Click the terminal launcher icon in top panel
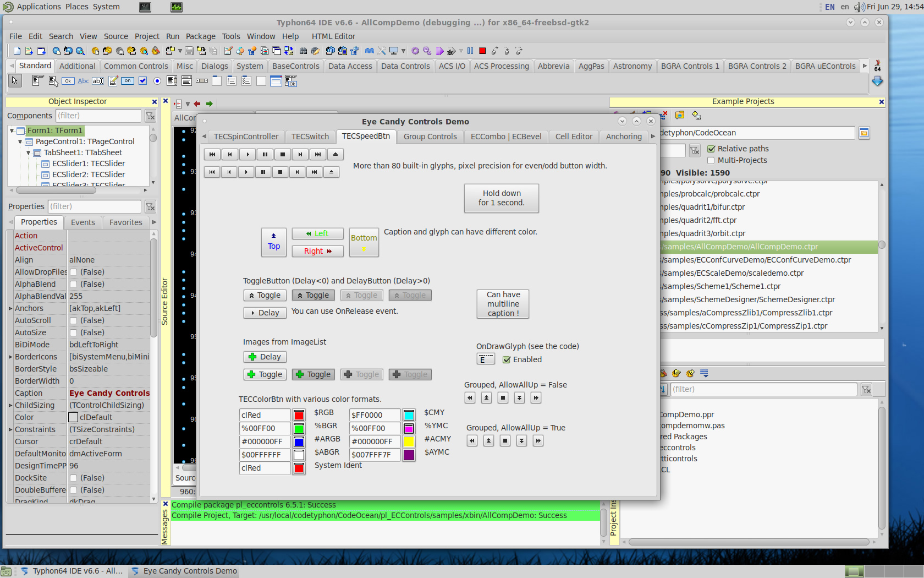The height and width of the screenshot is (578, 924). point(145,7)
